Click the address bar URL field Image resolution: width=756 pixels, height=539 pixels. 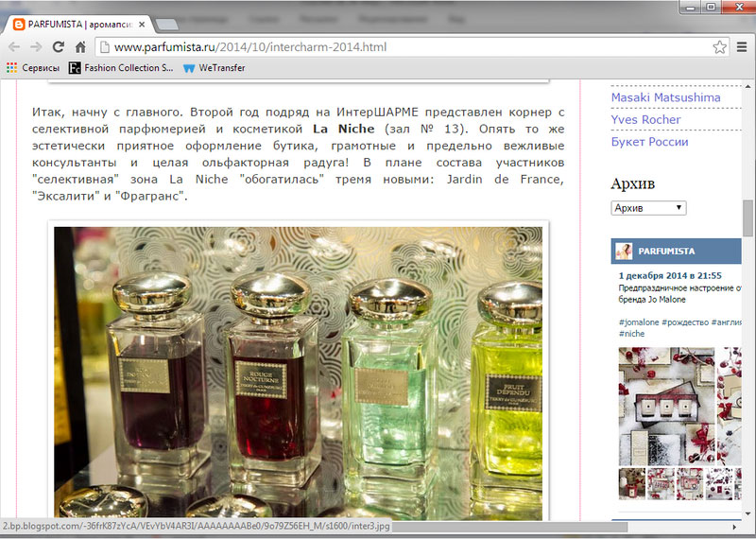pyautogui.click(x=410, y=46)
